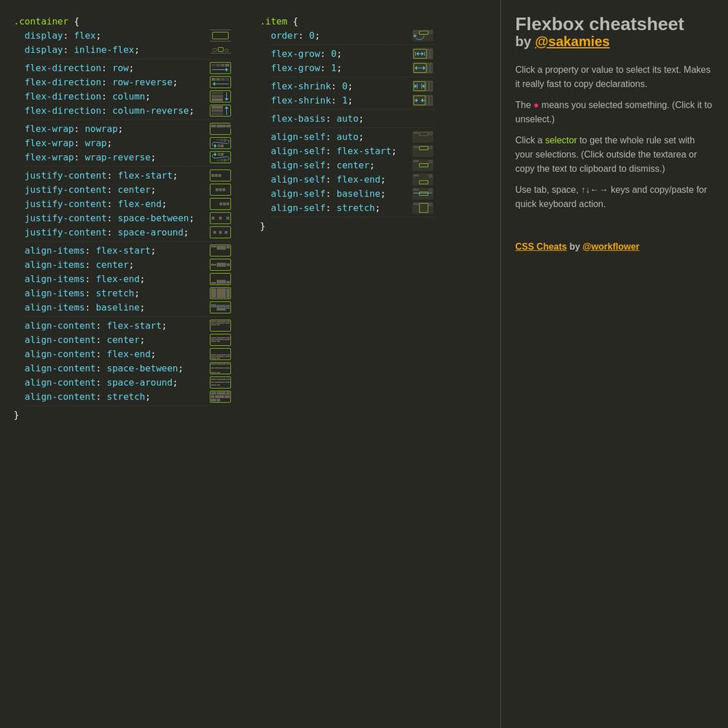Click the align-self: stretch diagram icon
728x728 pixels.
tap(423, 208)
